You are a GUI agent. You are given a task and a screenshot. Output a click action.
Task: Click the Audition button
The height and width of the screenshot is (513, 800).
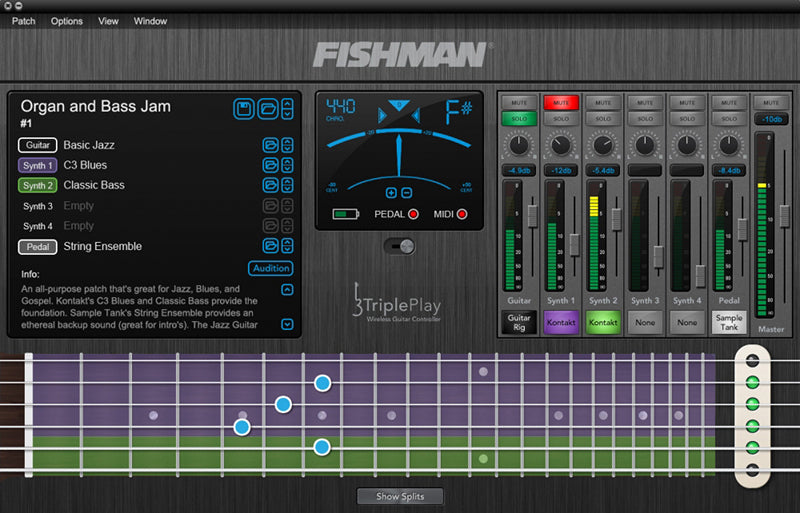270,268
